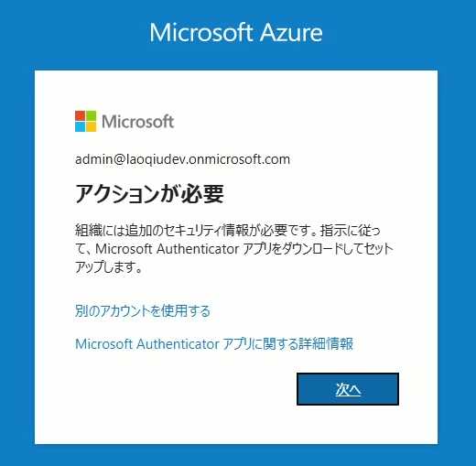Click the アップします ending line of description
Screen dimensions: 476x466
point(108,267)
